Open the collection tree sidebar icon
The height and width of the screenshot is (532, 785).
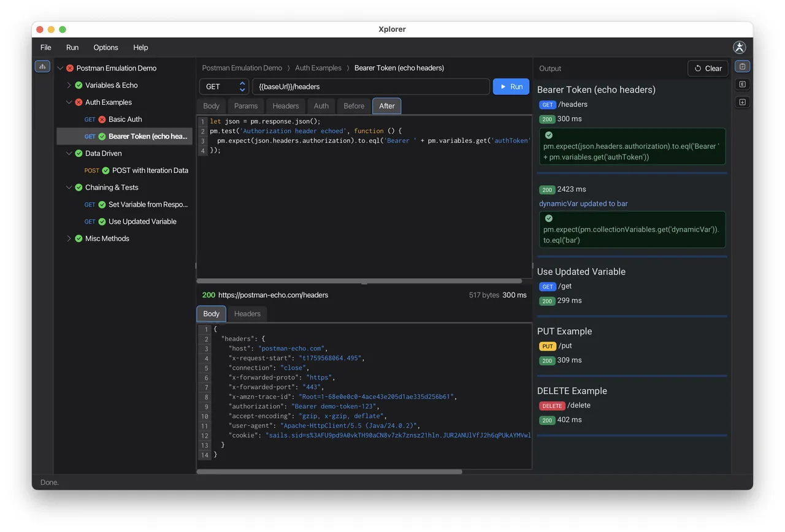pos(42,66)
